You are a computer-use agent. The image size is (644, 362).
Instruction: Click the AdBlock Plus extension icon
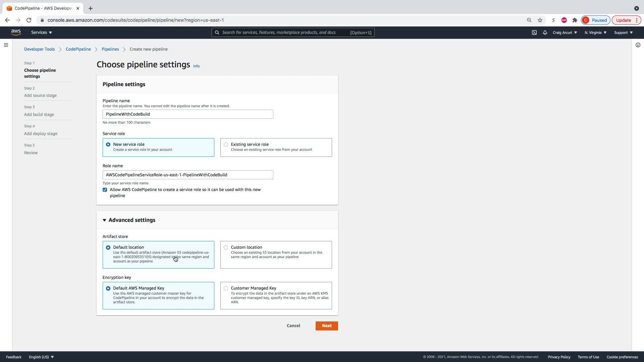[x=564, y=20]
